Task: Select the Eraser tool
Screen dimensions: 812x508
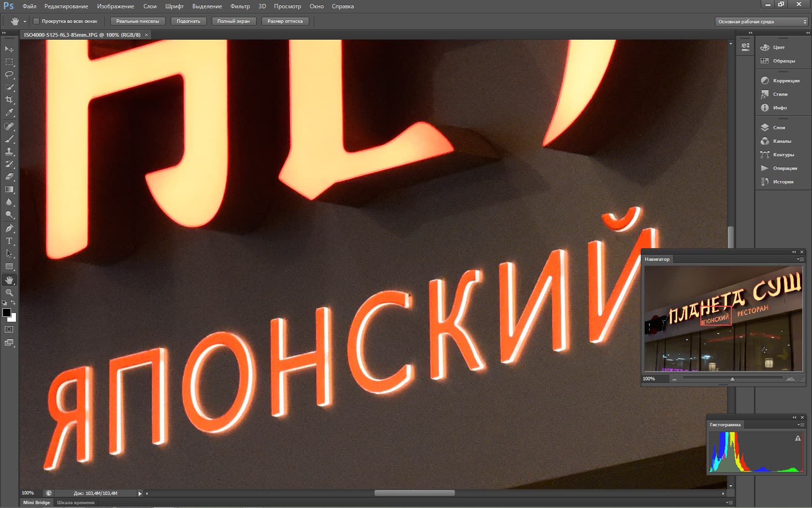Action: click(x=9, y=177)
